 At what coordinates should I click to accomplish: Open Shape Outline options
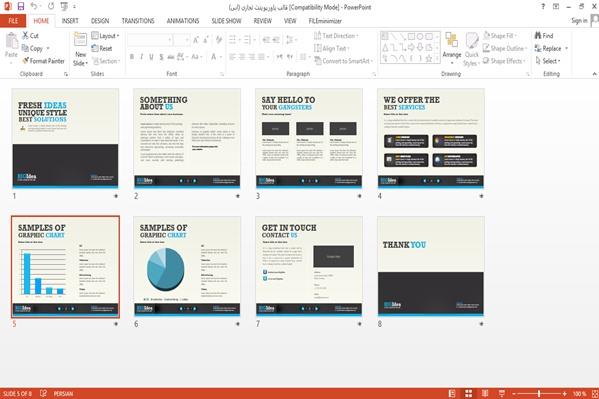(505, 48)
